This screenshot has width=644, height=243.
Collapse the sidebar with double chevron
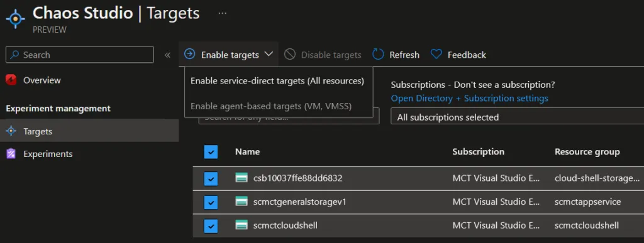click(x=167, y=55)
